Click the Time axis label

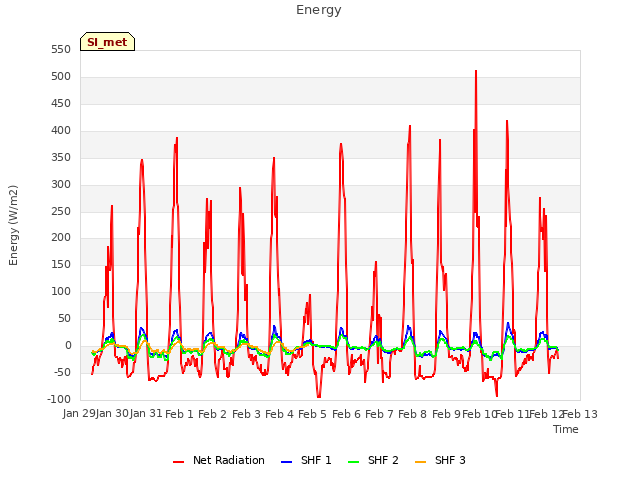(566, 429)
